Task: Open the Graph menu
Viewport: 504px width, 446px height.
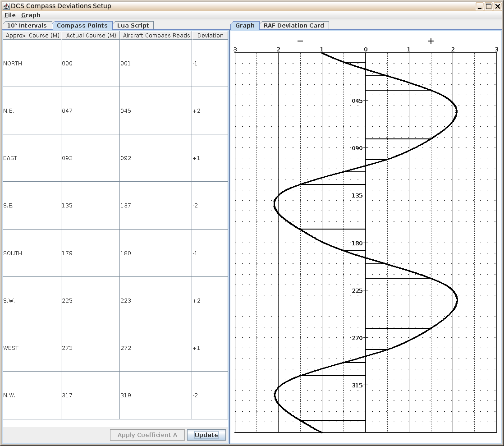Action: [x=31, y=15]
